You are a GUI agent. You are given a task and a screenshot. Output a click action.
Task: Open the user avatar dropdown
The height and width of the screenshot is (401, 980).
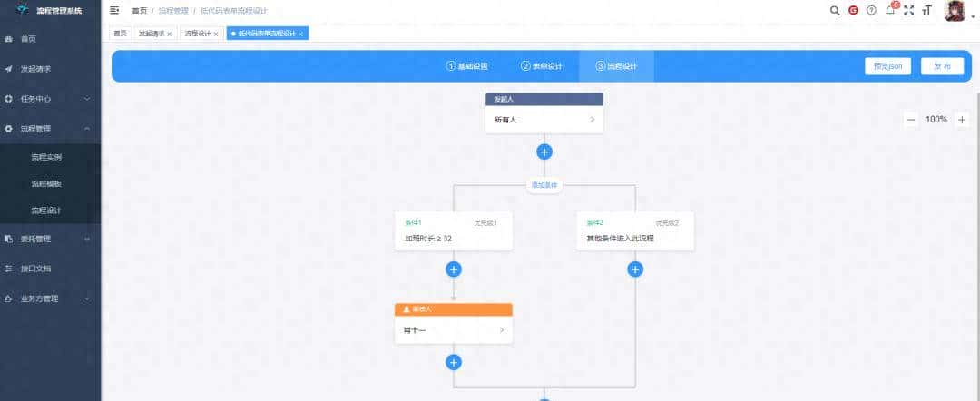click(x=955, y=11)
